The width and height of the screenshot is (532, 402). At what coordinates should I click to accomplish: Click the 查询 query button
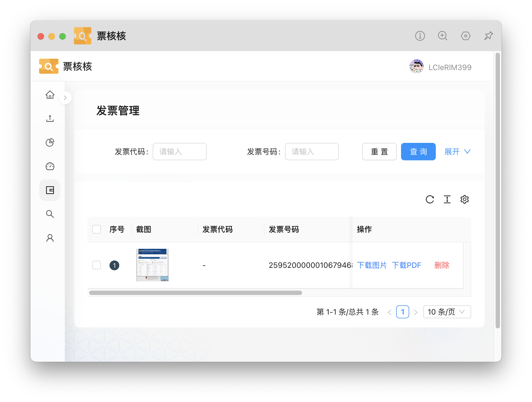(418, 152)
